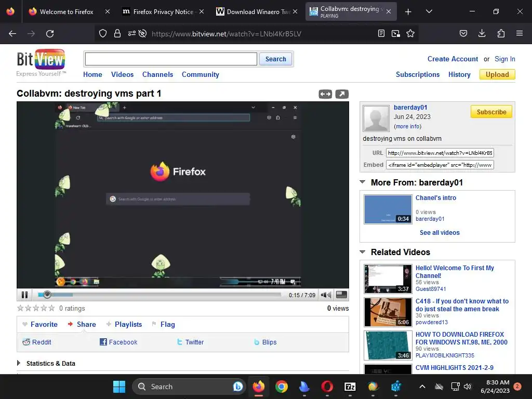Open the Channels navigation link
Screen dimensions: 532x399
click(x=157, y=74)
